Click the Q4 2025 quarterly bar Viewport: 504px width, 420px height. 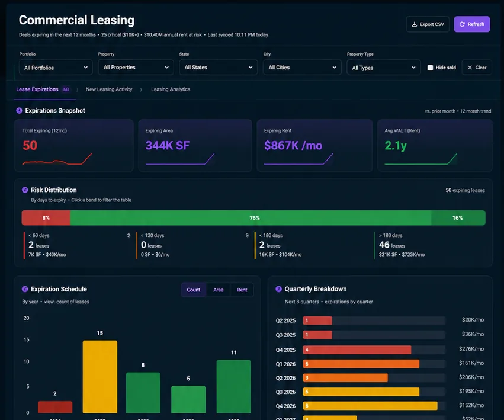pos(357,350)
